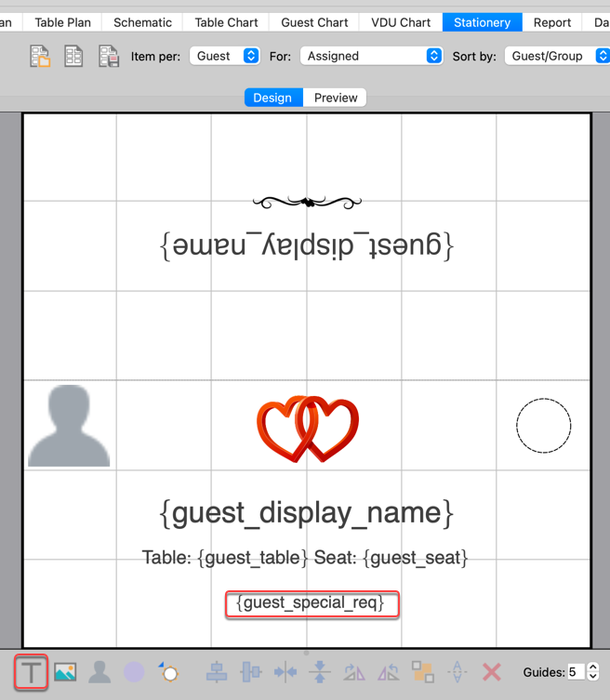Select the Insert Text tool
This screenshot has height=700, width=610.
[31, 672]
